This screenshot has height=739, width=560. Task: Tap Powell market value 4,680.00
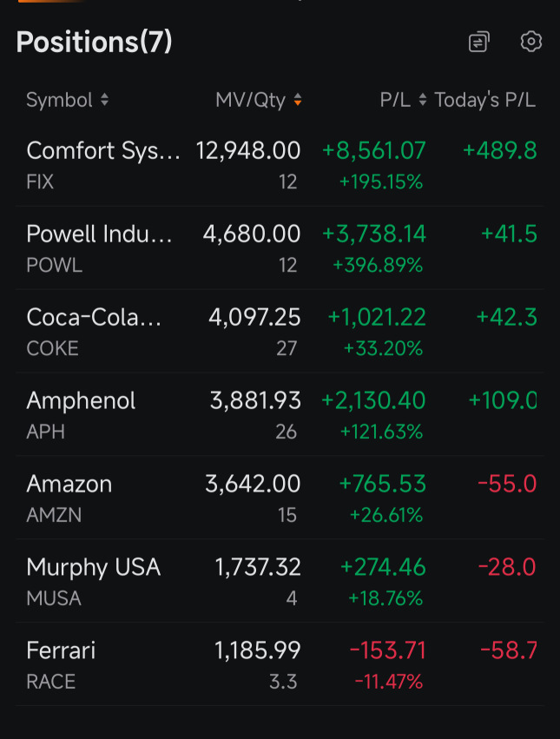252,234
